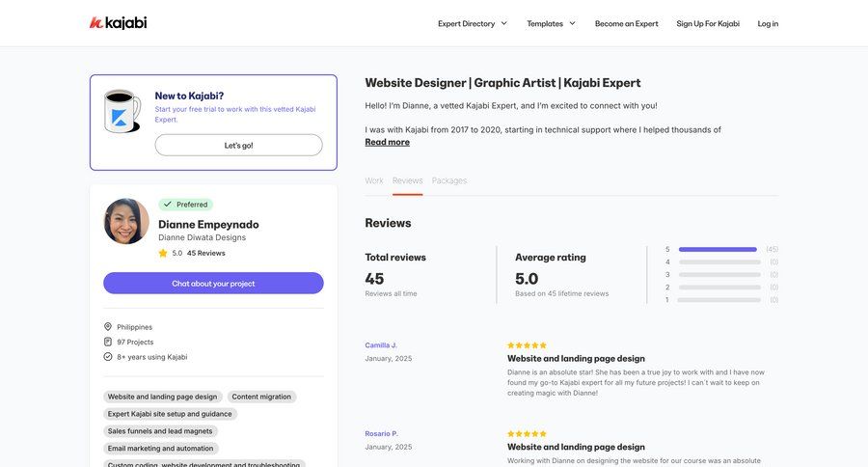Viewport: 868px width, 467px height.
Task: Click the check-circle icon by 8+ years
Action: pos(108,357)
